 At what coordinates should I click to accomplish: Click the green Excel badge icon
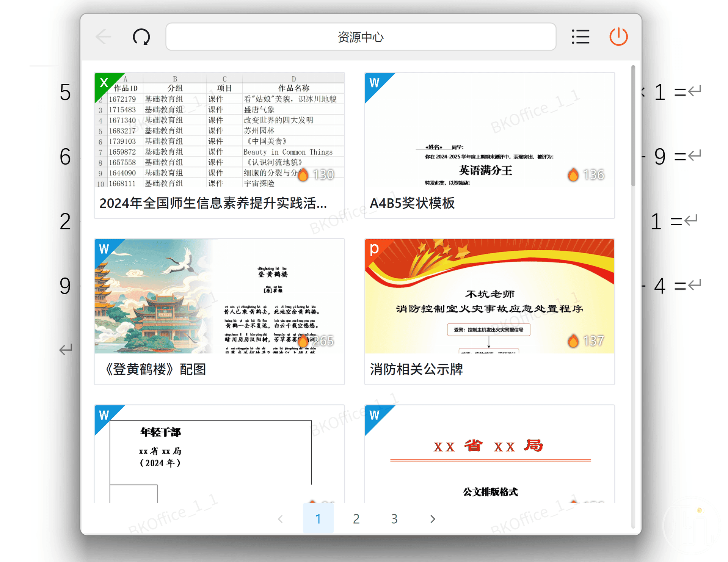point(104,83)
